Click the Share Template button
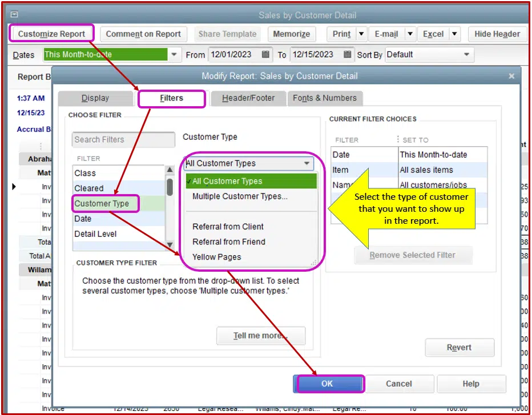This screenshot has width=532, height=415. point(227,34)
